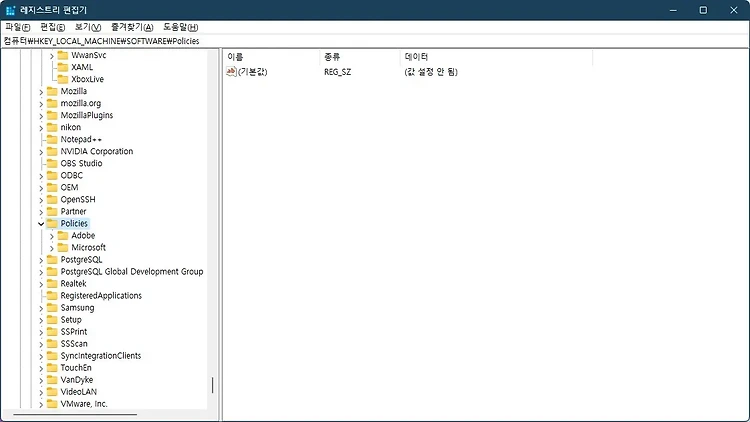The height and width of the screenshot is (422, 750).
Task: Select the WwanSvc tree key
Action: point(88,55)
